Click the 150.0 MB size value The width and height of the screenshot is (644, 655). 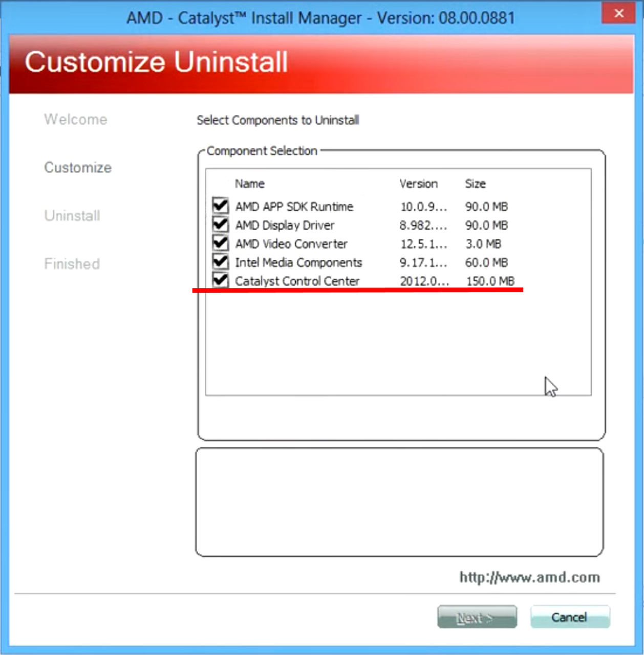[490, 281]
